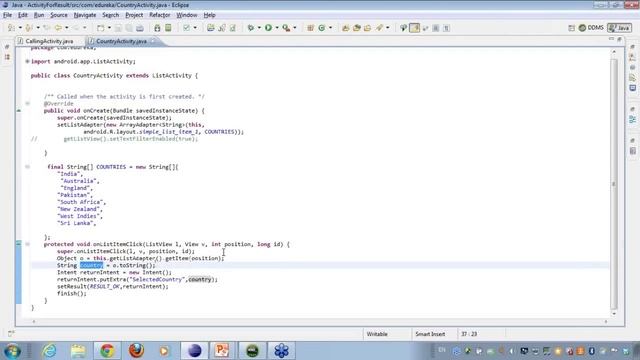
Task: Open the Search icon dropdown arrow
Action: click(x=388, y=28)
